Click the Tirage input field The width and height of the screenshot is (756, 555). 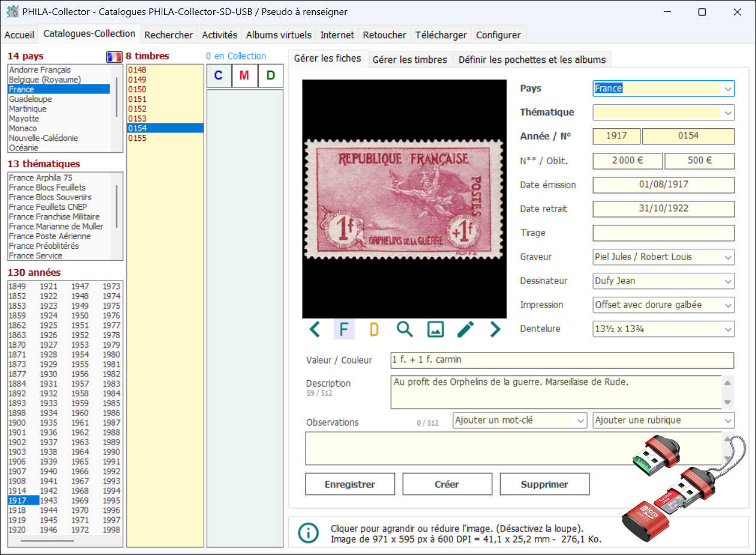[x=664, y=233]
